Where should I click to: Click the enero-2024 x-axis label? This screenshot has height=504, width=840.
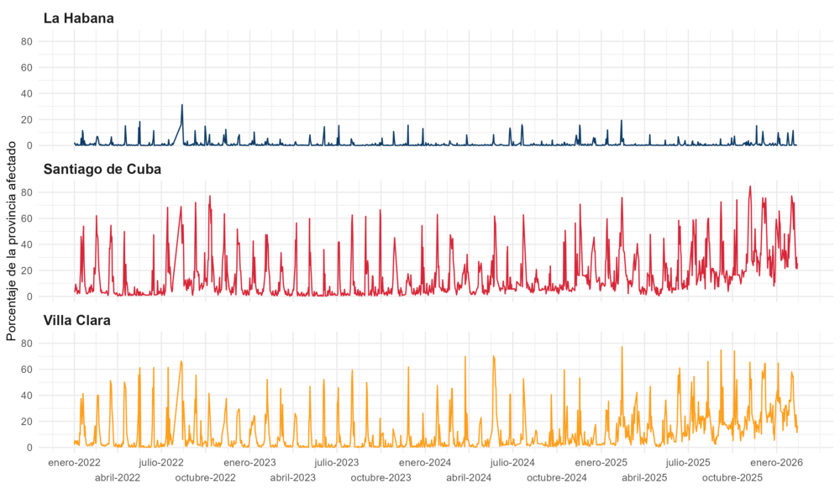tap(425, 462)
